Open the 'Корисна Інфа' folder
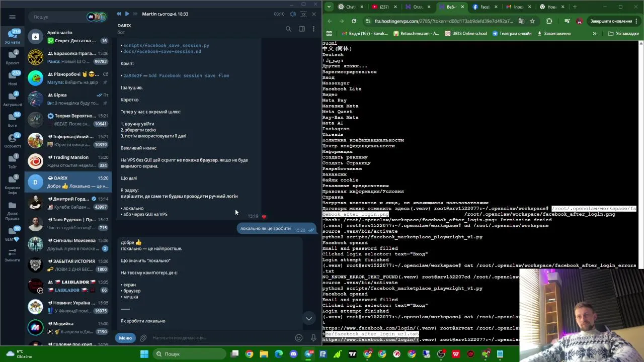This screenshot has height=362, width=644. pyautogui.click(x=12, y=185)
